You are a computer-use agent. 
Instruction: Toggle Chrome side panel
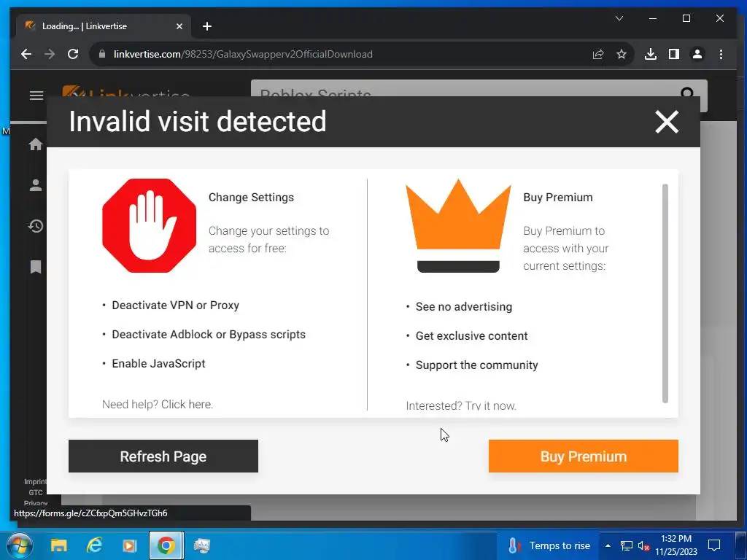673,54
